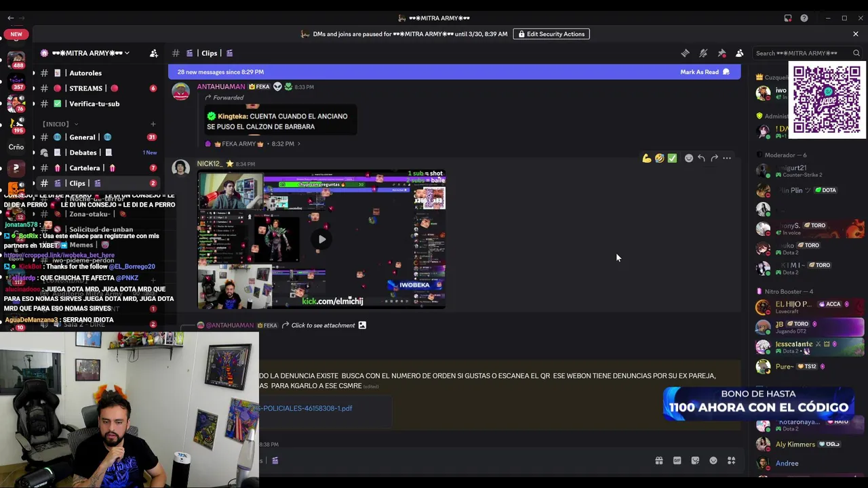This screenshot has height=488, width=868.
Task: Open the Apps launcher icon
Action: (732, 461)
